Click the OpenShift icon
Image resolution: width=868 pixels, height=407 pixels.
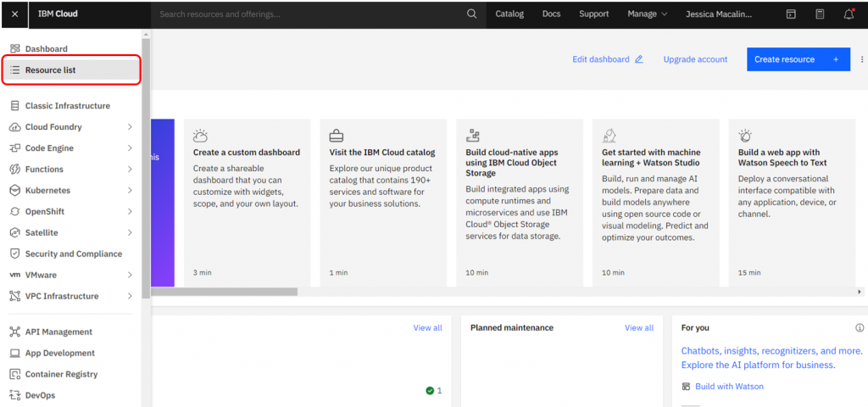tap(15, 211)
